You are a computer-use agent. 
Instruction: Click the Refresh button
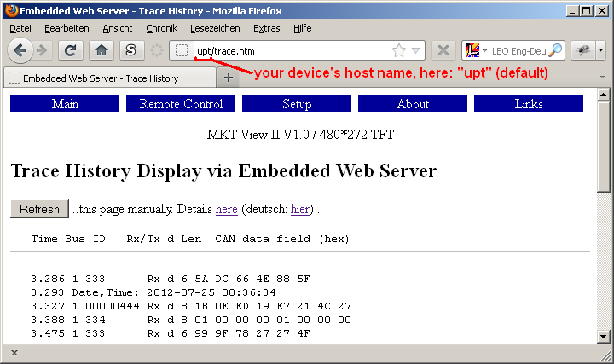click(39, 209)
